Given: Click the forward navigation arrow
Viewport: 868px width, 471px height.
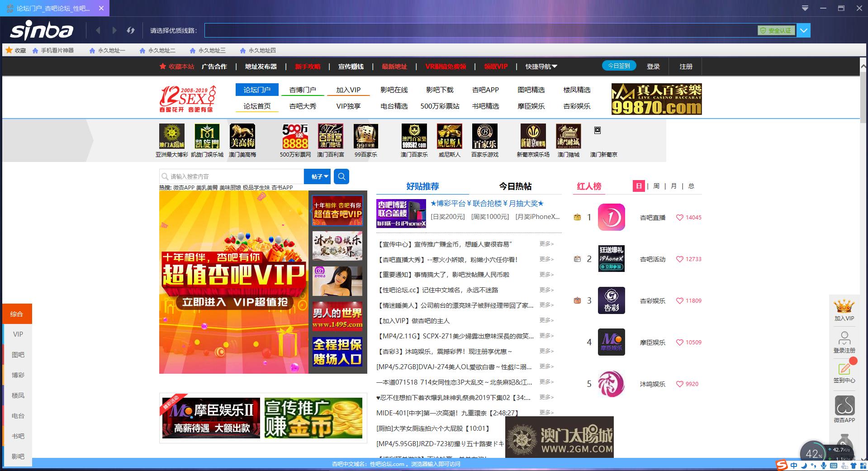Looking at the screenshot, I should click(114, 30).
